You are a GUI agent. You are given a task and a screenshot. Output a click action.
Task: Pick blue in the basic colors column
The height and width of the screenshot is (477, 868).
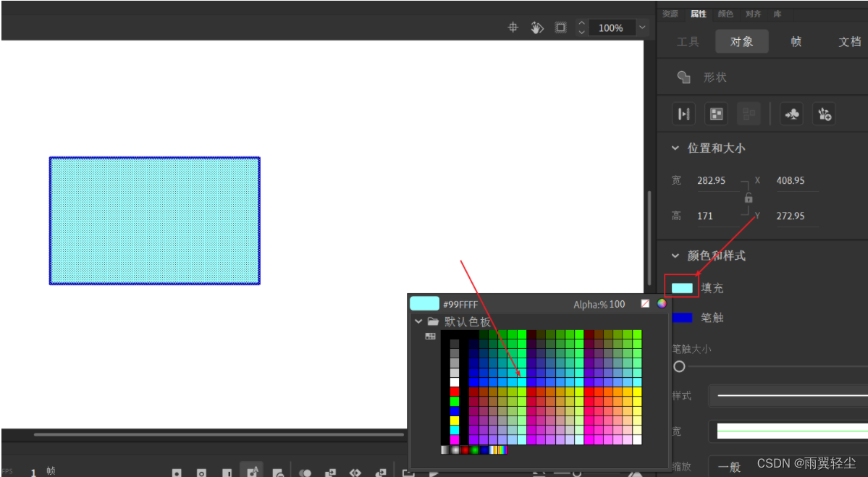tap(455, 411)
